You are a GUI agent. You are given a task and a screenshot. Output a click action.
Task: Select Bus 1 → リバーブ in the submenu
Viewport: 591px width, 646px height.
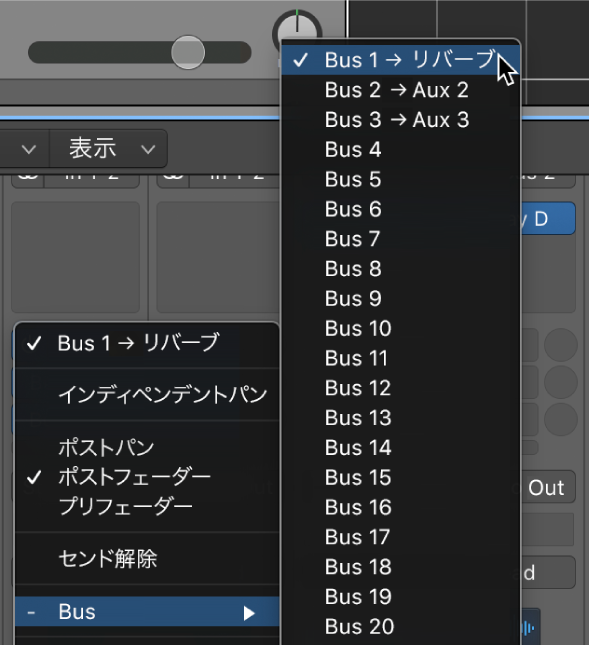coord(400,60)
